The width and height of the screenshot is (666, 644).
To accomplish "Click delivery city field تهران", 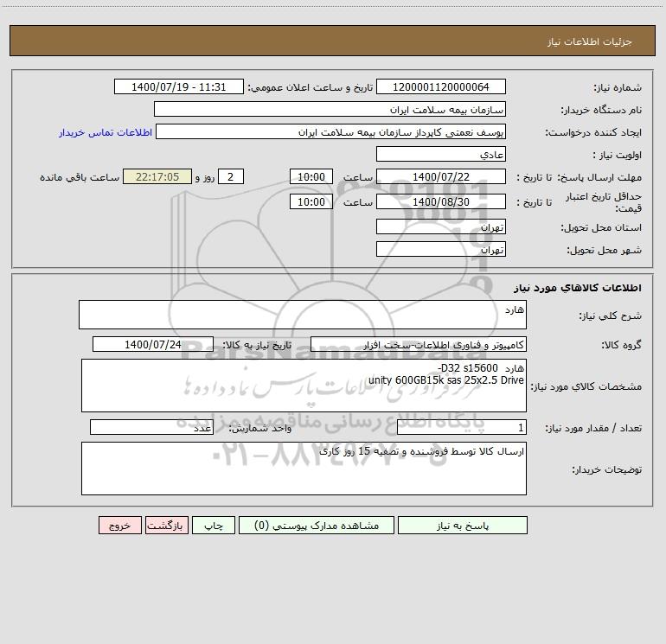I will pos(441,249).
